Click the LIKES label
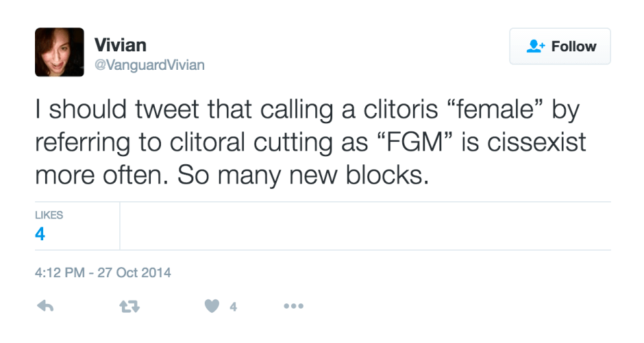 coord(49,215)
